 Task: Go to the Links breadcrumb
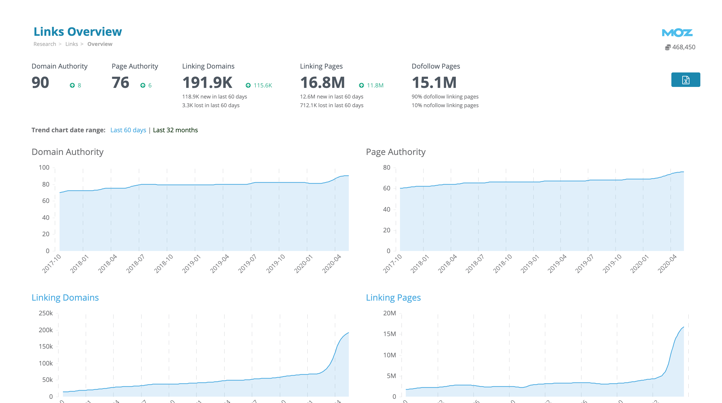[x=72, y=44]
